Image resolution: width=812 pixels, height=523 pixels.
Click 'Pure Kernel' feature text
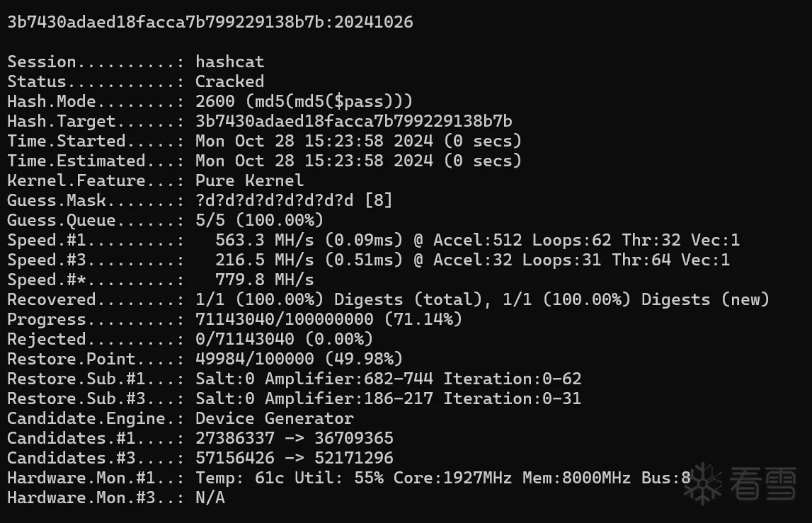(249, 181)
